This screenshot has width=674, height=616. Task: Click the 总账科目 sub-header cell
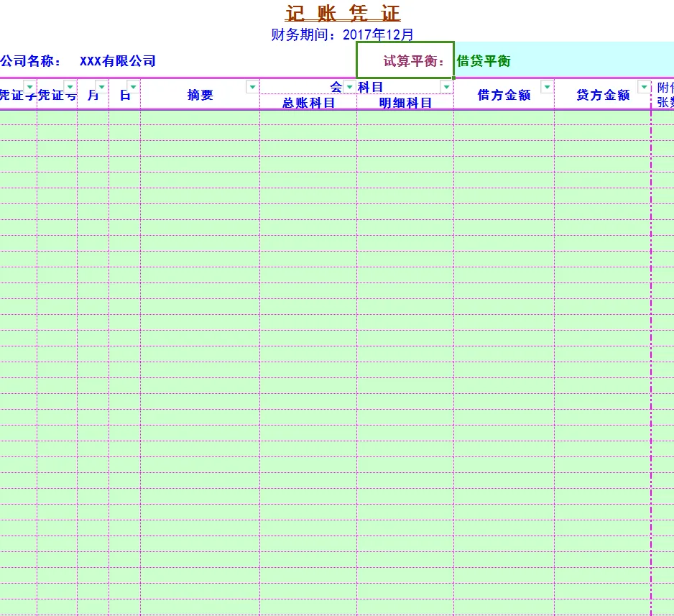tap(308, 103)
